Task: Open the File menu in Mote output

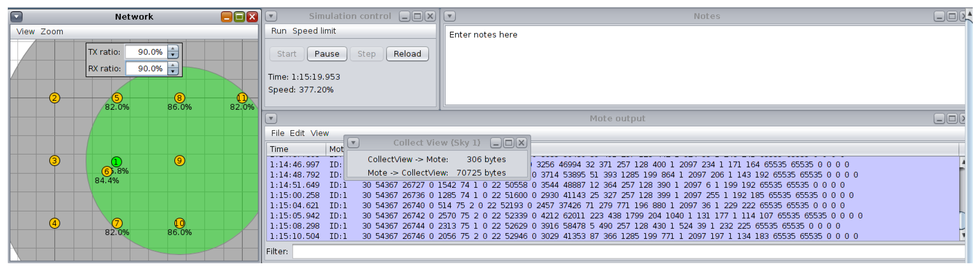Action: point(278,133)
